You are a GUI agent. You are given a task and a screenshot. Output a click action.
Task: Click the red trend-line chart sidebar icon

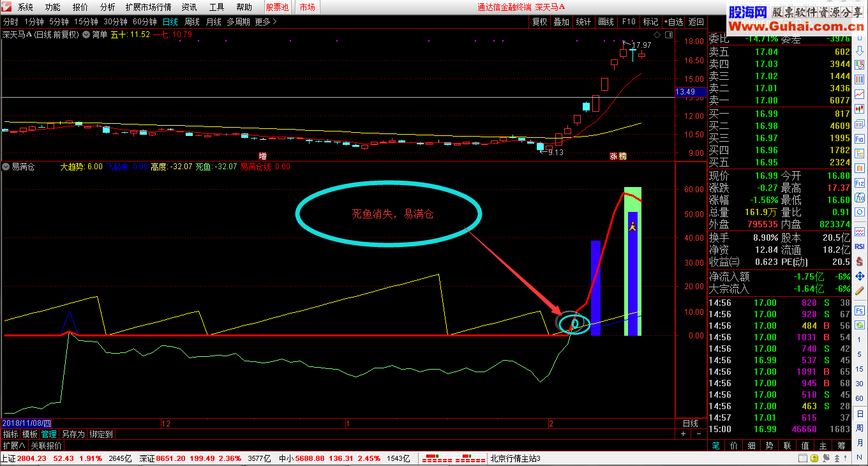tap(860, 94)
